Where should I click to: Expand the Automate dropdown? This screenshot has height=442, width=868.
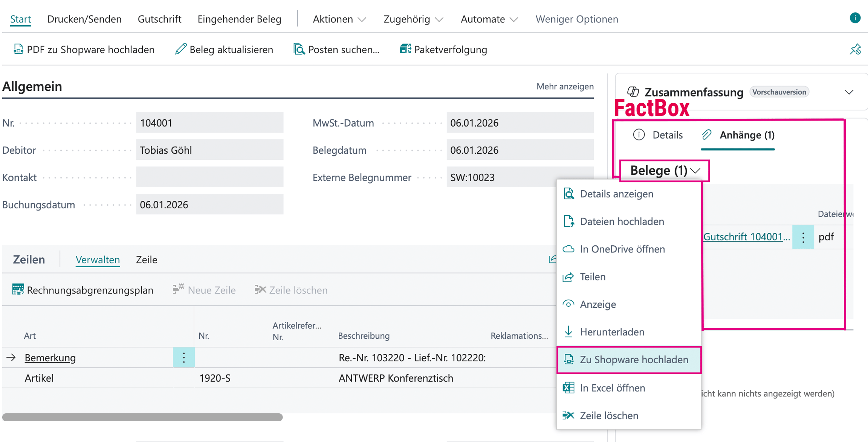[489, 19]
